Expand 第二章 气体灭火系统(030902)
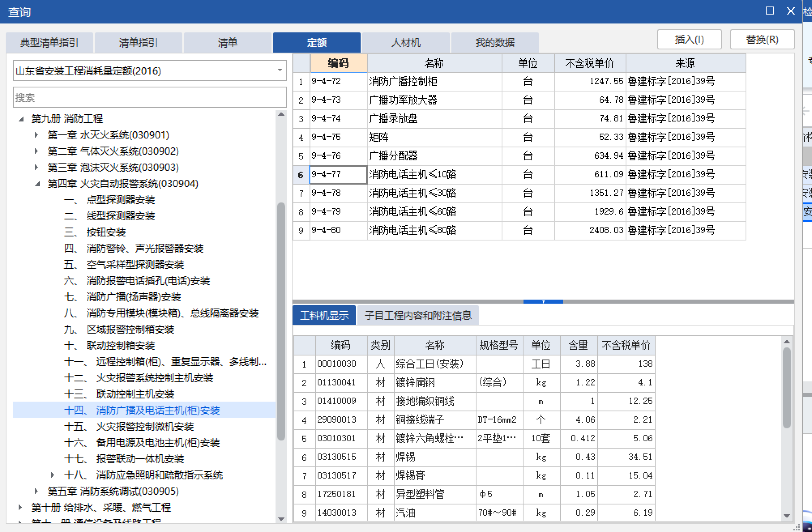 [36, 151]
